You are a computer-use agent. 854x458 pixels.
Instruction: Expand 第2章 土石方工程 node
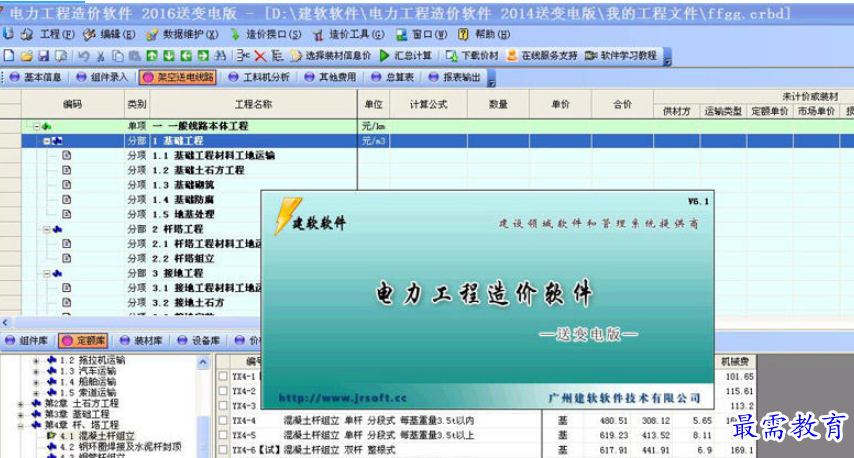[x=21, y=404]
